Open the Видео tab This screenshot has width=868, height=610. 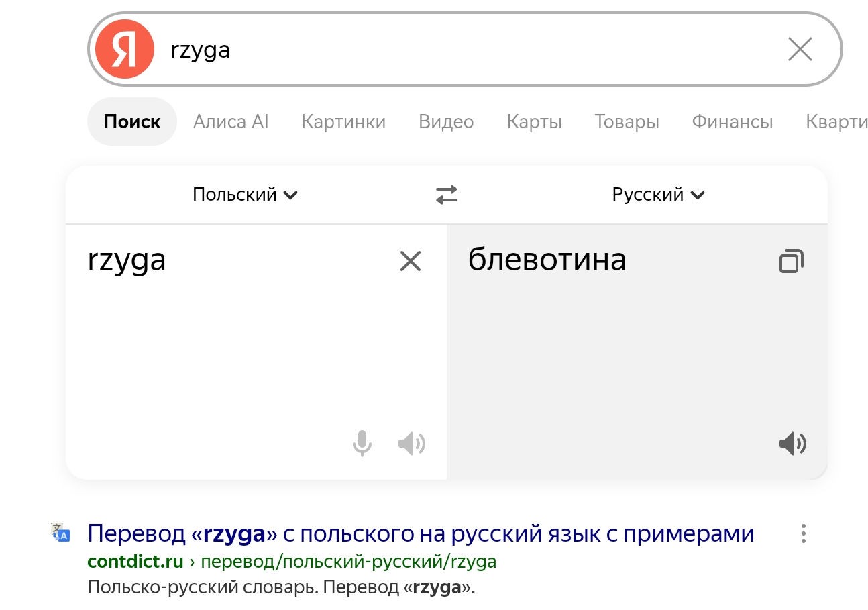coord(446,121)
